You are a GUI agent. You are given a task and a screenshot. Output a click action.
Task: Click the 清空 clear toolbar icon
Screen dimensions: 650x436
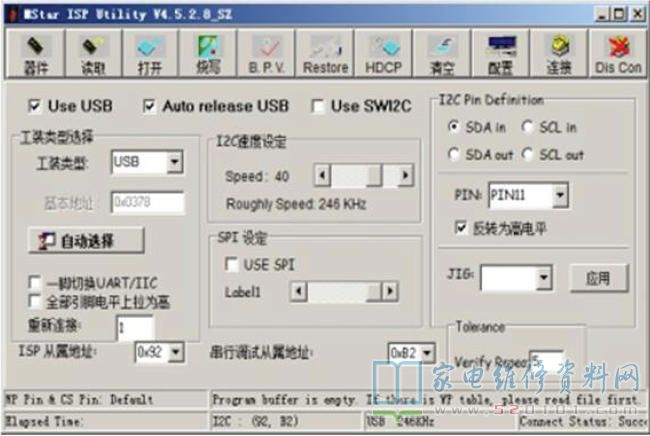(442, 54)
